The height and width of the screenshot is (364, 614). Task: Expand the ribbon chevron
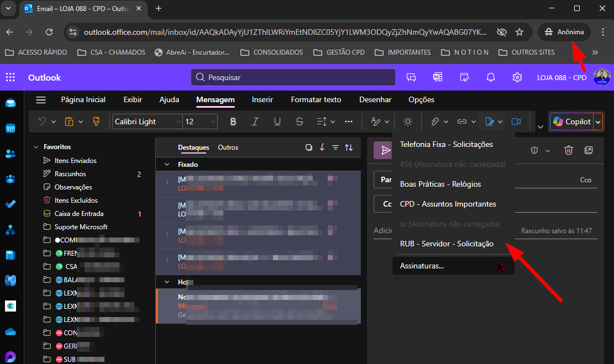(540, 126)
